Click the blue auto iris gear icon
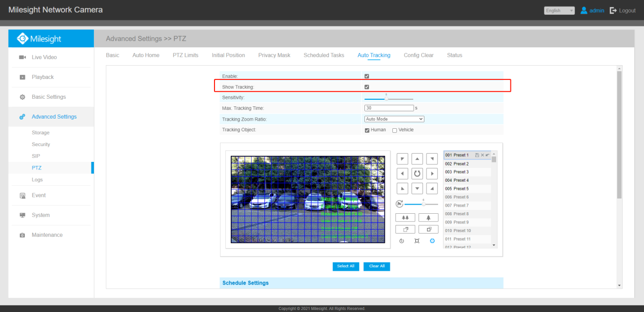 [x=432, y=241]
